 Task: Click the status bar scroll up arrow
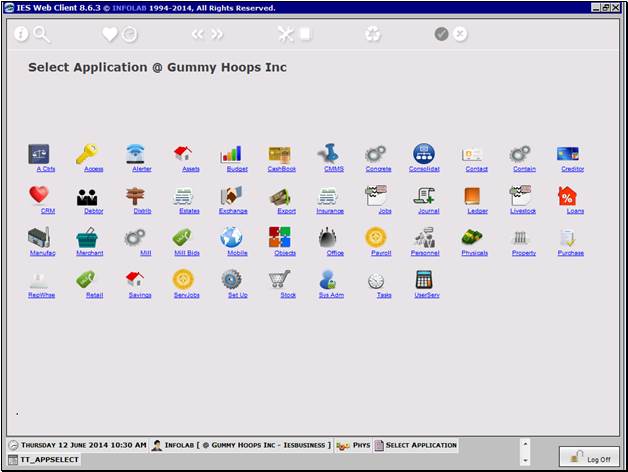click(x=525, y=444)
